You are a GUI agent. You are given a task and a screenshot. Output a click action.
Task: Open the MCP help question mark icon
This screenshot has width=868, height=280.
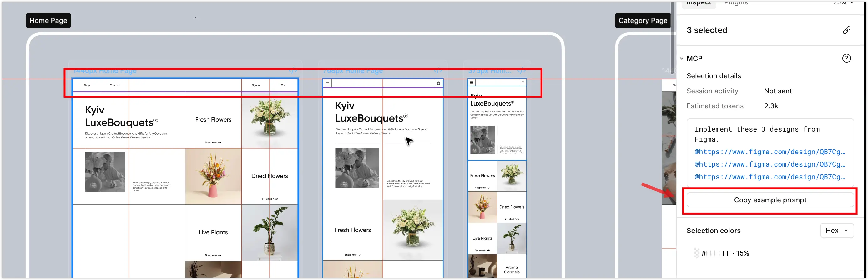[846, 58]
